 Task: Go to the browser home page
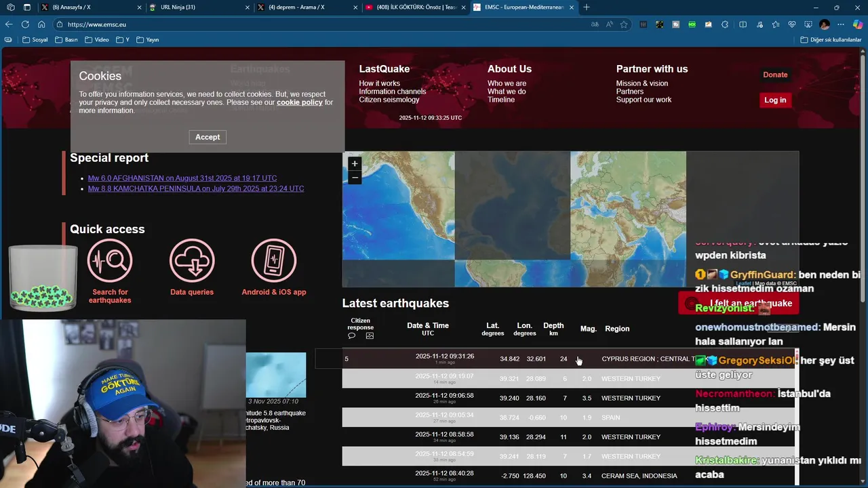tap(41, 24)
